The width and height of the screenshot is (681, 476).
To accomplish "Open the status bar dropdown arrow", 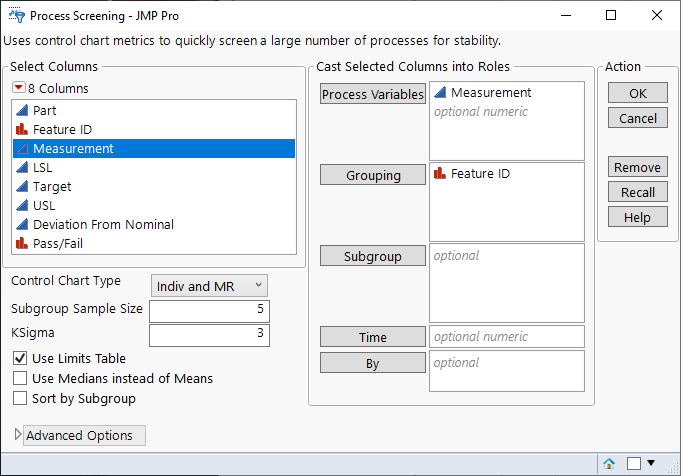I will coord(652,463).
